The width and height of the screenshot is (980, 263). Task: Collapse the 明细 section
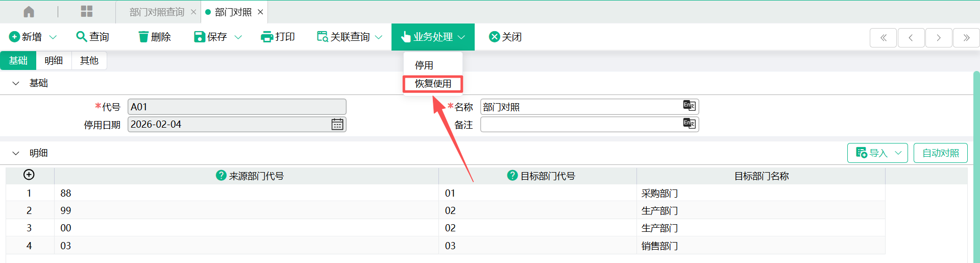pos(16,153)
